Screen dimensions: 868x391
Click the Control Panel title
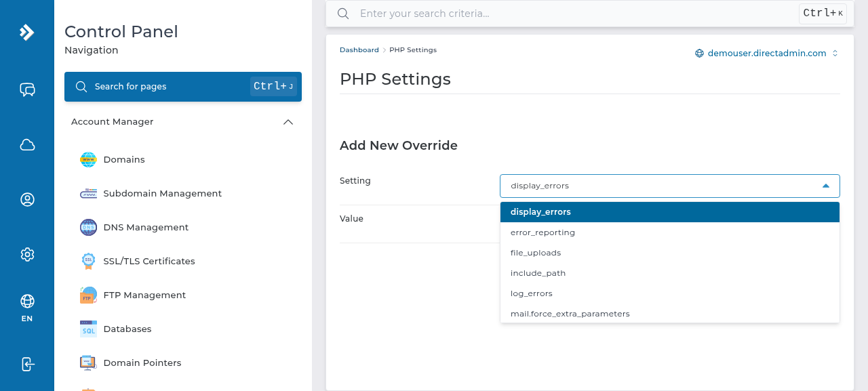click(x=121, y=32)
